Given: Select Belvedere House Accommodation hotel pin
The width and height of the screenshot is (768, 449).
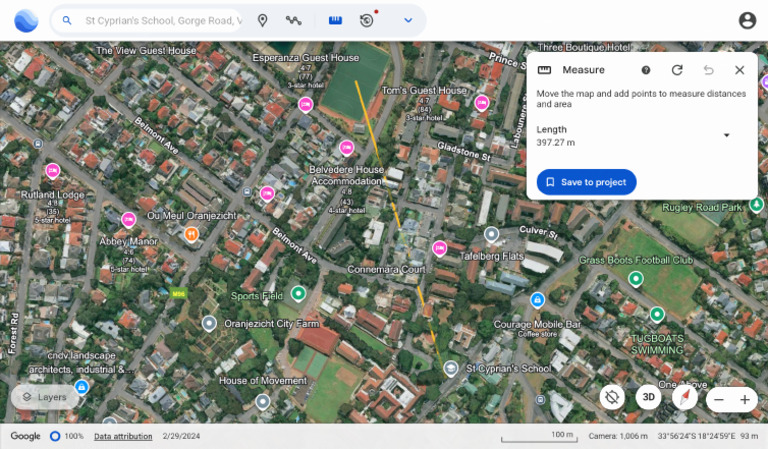Looking at the screenshot, I should (347, 147).
